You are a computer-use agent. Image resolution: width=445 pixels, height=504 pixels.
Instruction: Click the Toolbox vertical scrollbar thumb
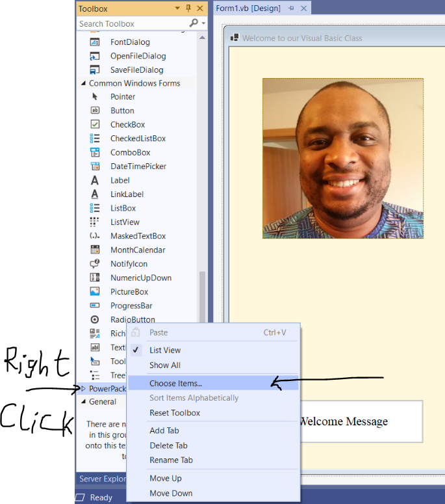[x=202, y=296]
